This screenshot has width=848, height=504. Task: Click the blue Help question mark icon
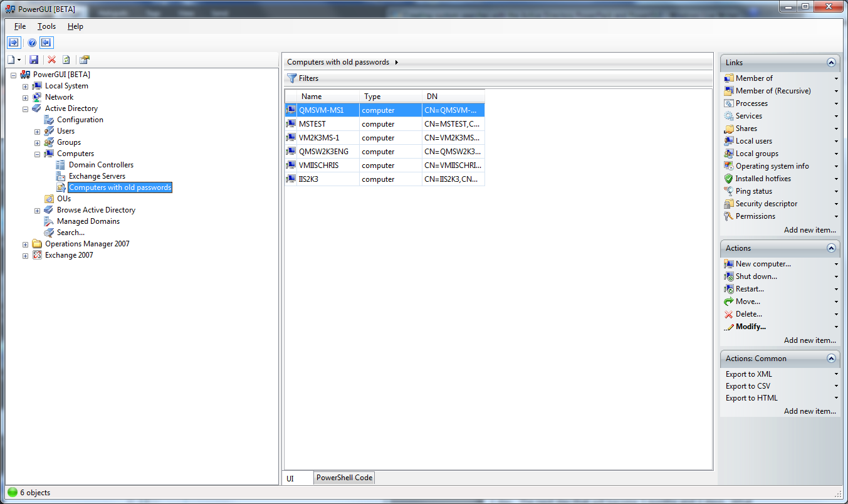(32, 43)
